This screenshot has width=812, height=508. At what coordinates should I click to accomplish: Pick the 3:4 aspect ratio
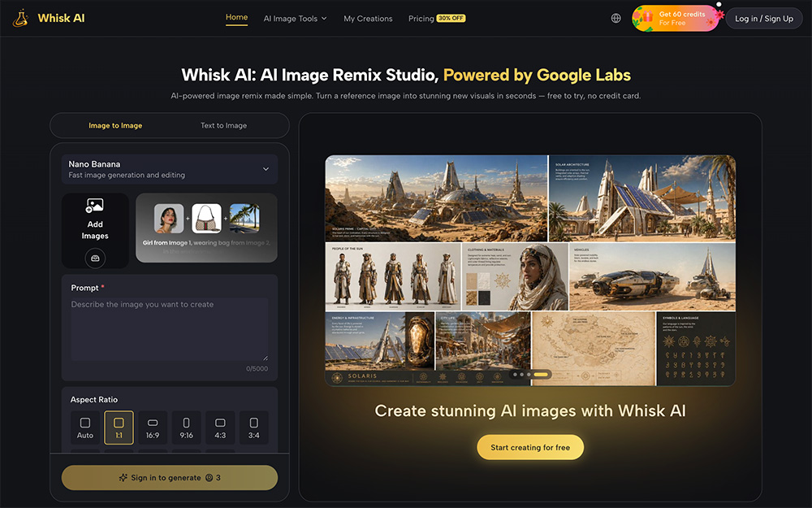[253, 428]
